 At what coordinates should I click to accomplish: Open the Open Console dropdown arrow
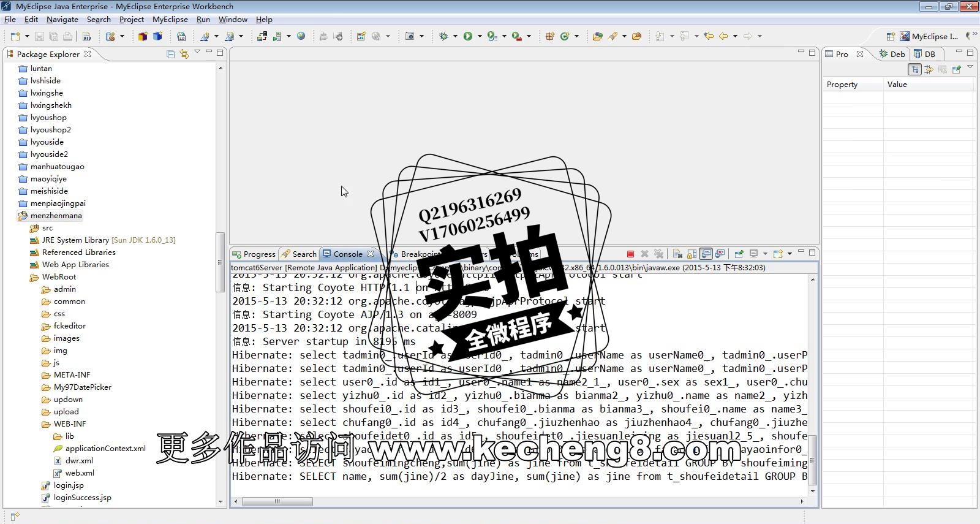[790, 254]
